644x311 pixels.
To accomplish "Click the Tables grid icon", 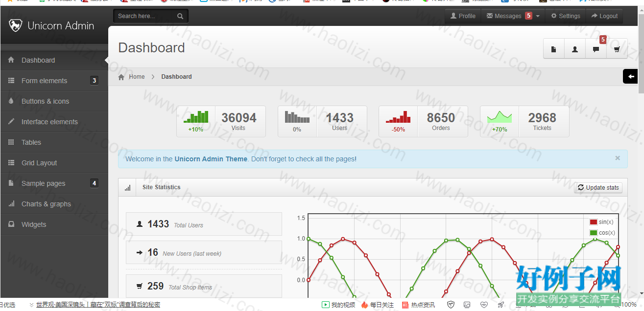I will tap(11, 142).
